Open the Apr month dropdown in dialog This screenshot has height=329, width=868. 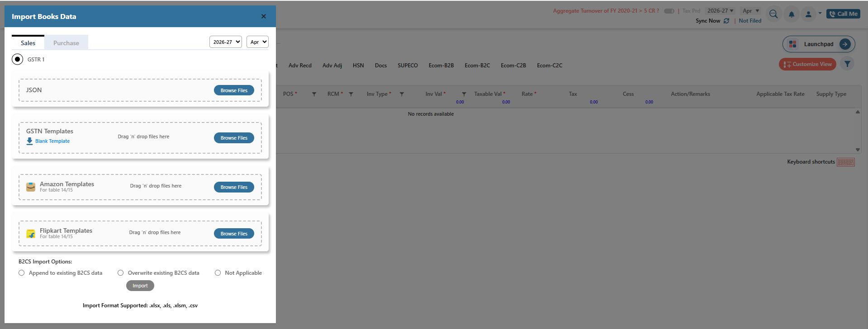click(x=257, y=42)
